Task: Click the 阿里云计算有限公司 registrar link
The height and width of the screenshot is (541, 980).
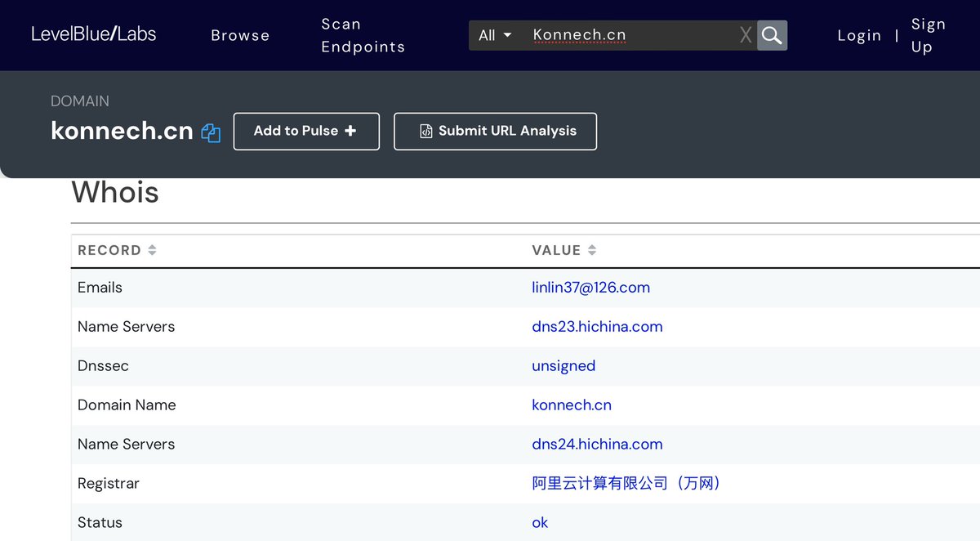Action: pos(626,484)
